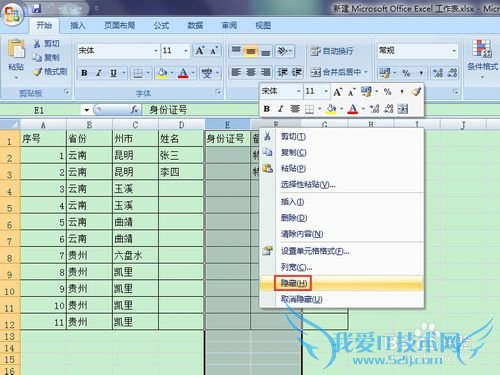Viewport: 500px width, 375px height.
Task: Open the clipboard 剪贴板 group dialog launcher
Action: (67, 92)
